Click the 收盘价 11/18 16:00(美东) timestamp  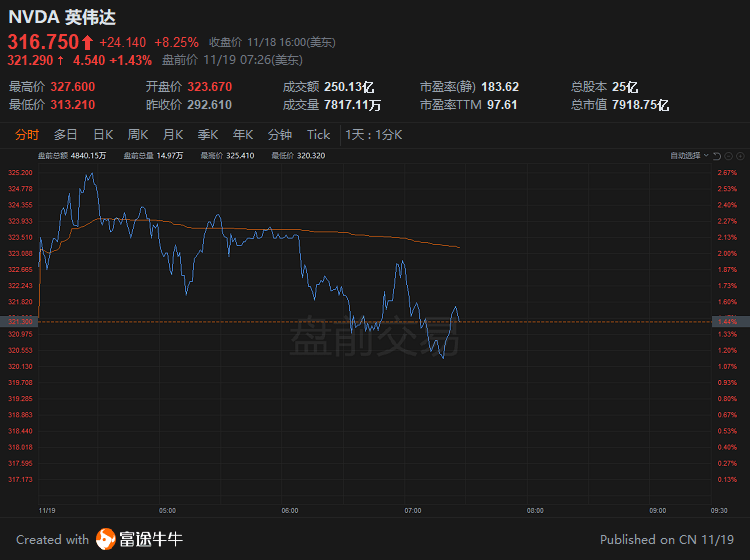pyautogui.click(x=272, y=43)
